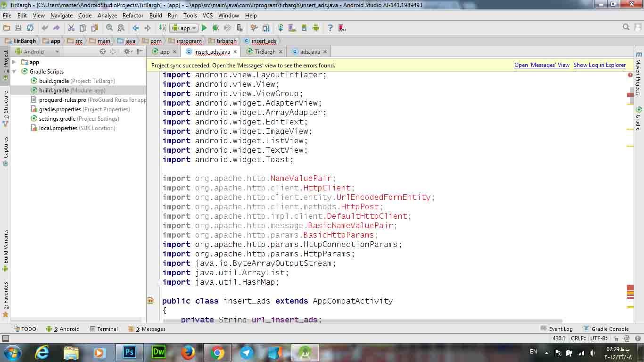Toggle the Gradle side tool window
The image size is (644, 362).
(638, 118)
